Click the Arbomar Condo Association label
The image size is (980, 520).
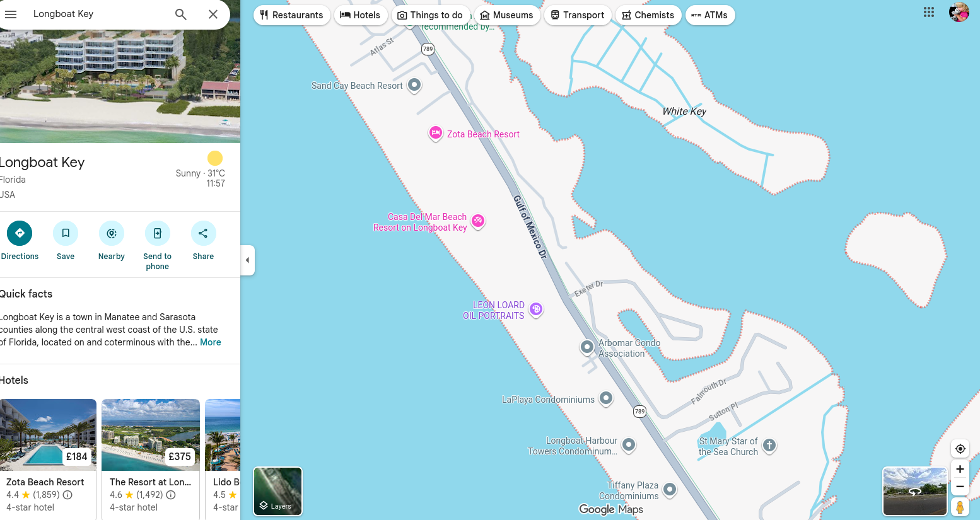point(629,348)
